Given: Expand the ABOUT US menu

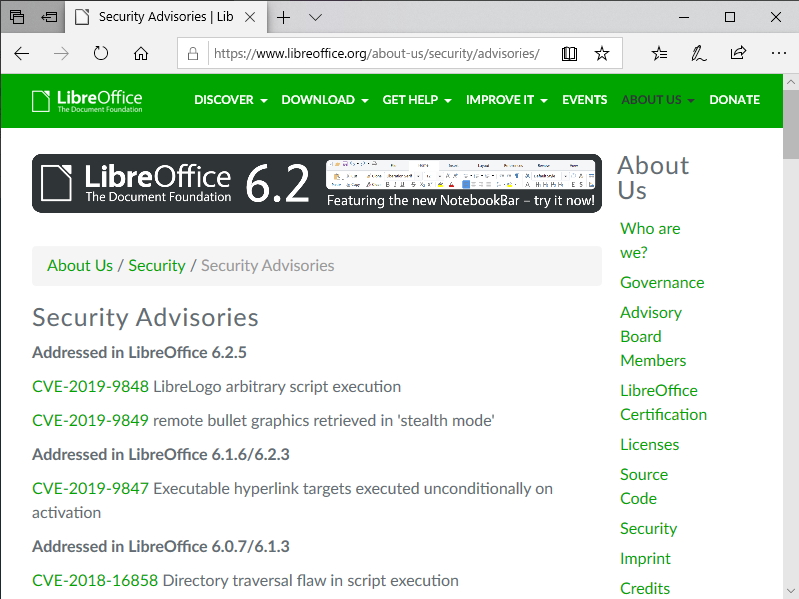Looking at the screenshot, I should tap(658, 100).
